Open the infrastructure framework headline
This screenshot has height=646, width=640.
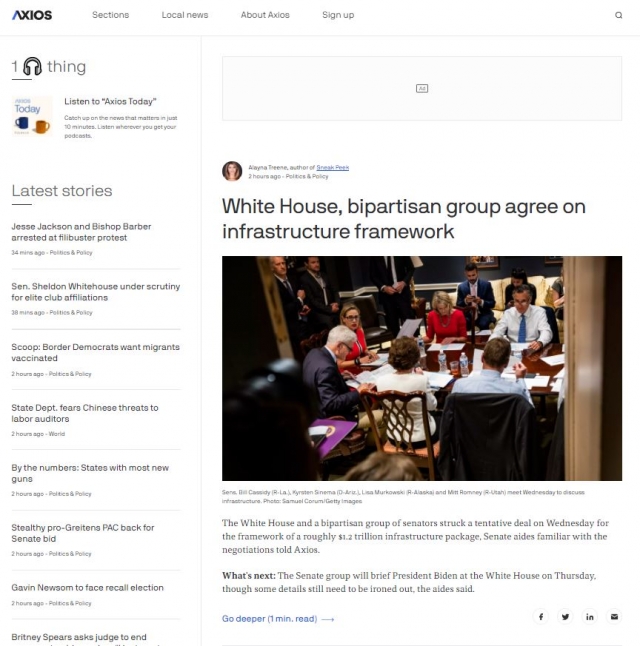pos(403,219)
